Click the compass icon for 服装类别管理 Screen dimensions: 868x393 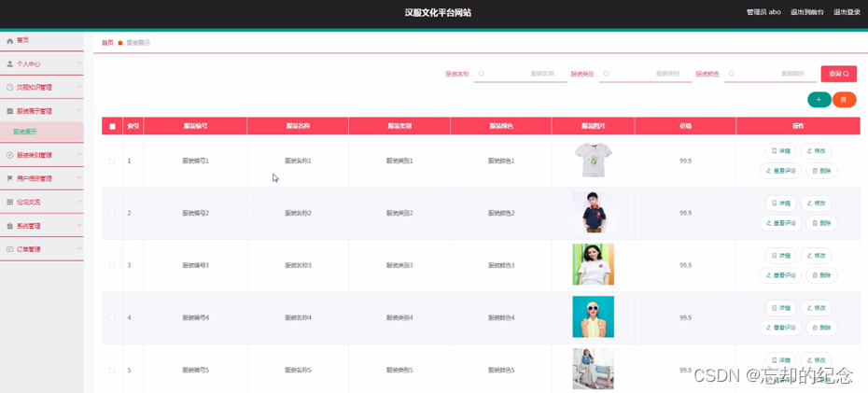click(9, 156)
